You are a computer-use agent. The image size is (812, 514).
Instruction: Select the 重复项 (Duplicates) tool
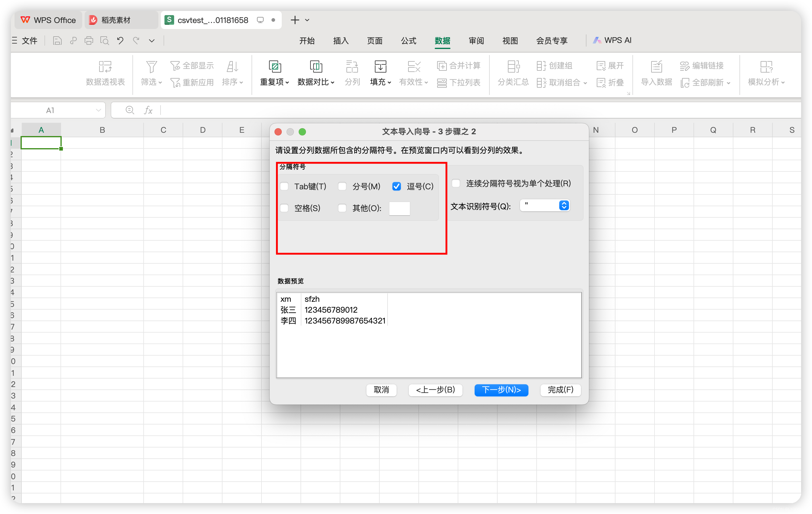click(x=274, y=73)
